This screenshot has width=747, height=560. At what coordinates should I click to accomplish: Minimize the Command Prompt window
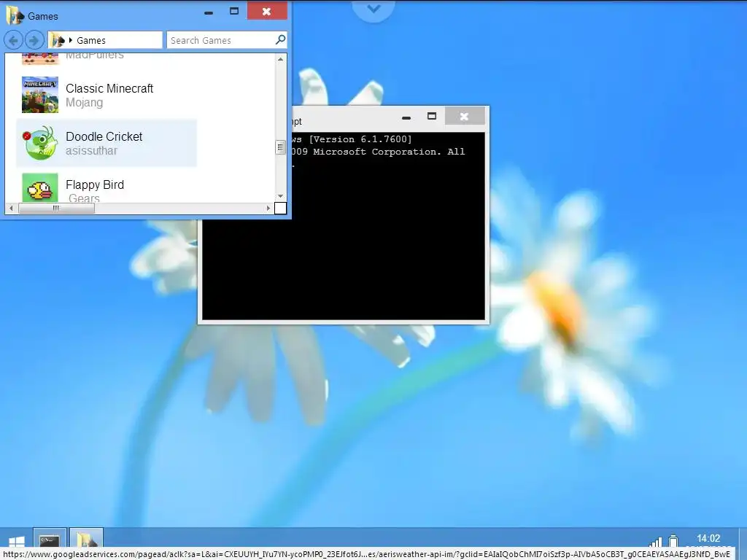(x=406, y=117)
